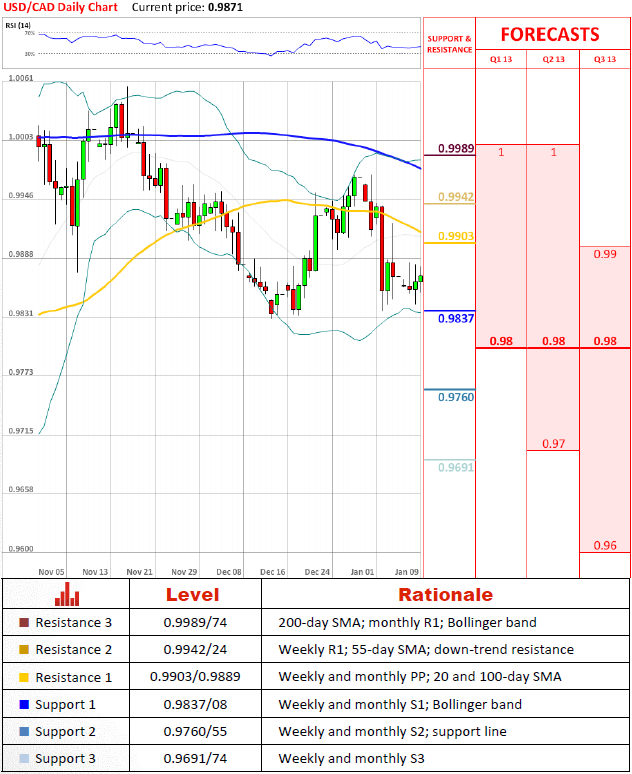Click the Support 2 steel blue color swatch
Viewport: 632px width, 774px height.
[24, 732]
